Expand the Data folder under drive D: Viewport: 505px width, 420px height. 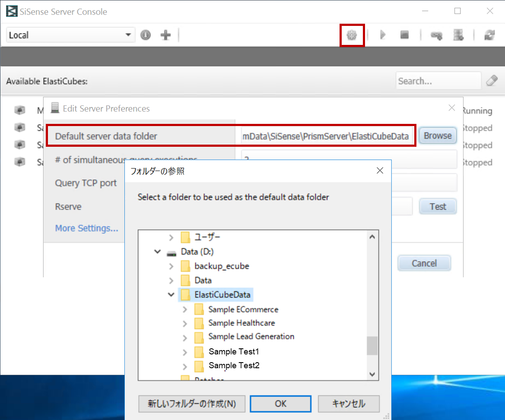click(x=171, y=280)
